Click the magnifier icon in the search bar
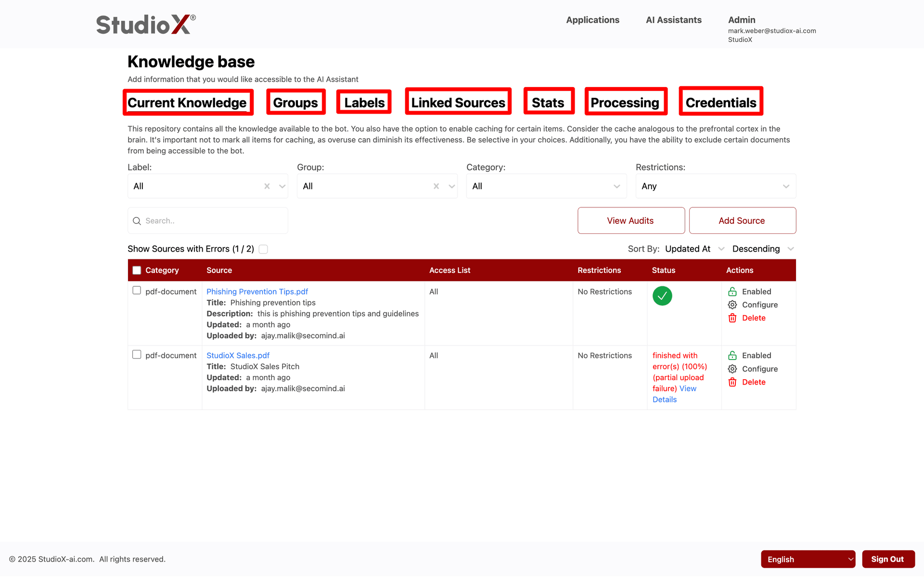 (x=137, y=220)
